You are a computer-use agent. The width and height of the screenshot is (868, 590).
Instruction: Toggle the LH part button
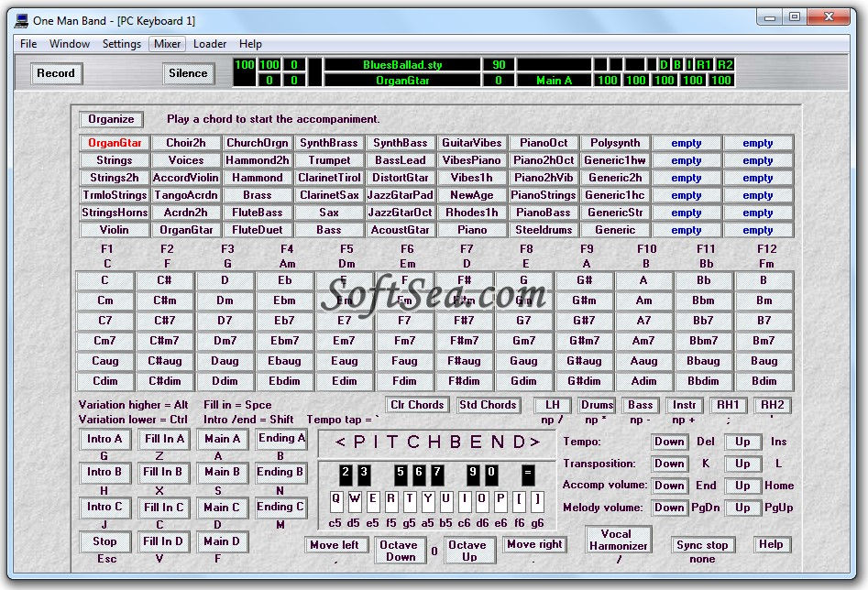pos(553,405)
